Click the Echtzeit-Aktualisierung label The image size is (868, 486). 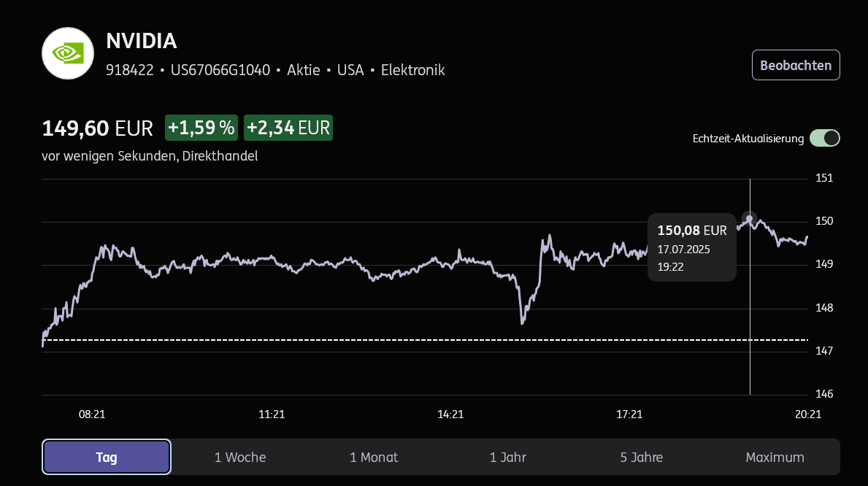point(748,139)
